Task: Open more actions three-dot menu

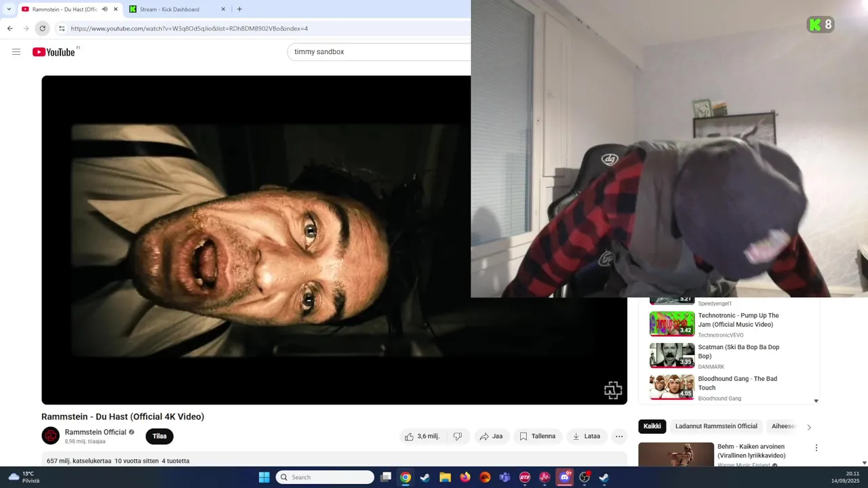Action: (x=619, y=436)
